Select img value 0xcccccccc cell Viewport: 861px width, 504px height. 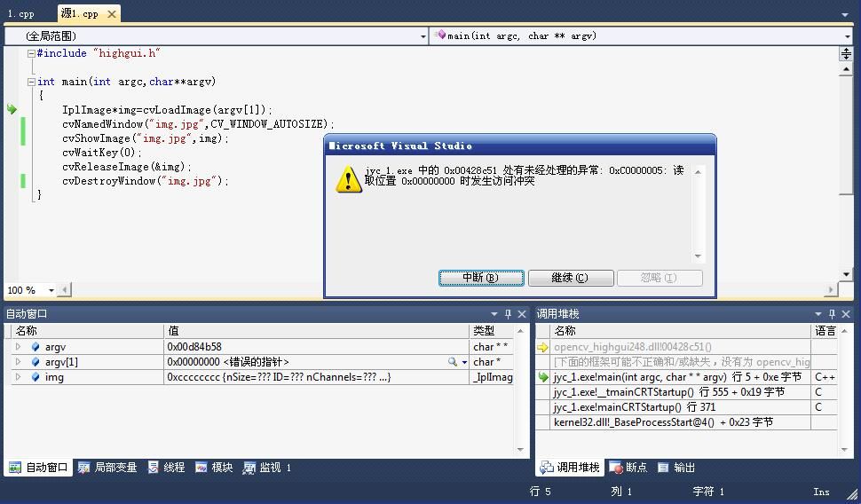pyautogui.click(x=316, y=377)
